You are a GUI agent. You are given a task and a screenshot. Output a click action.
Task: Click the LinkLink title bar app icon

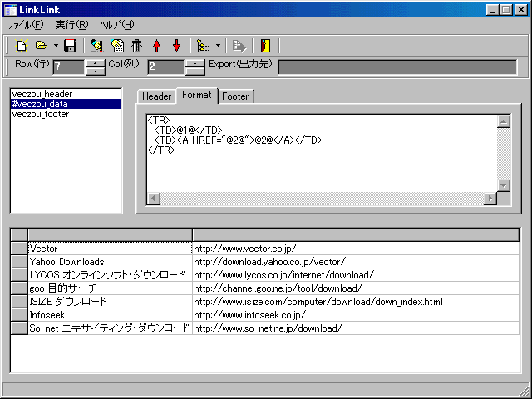(x=11, y=10)
